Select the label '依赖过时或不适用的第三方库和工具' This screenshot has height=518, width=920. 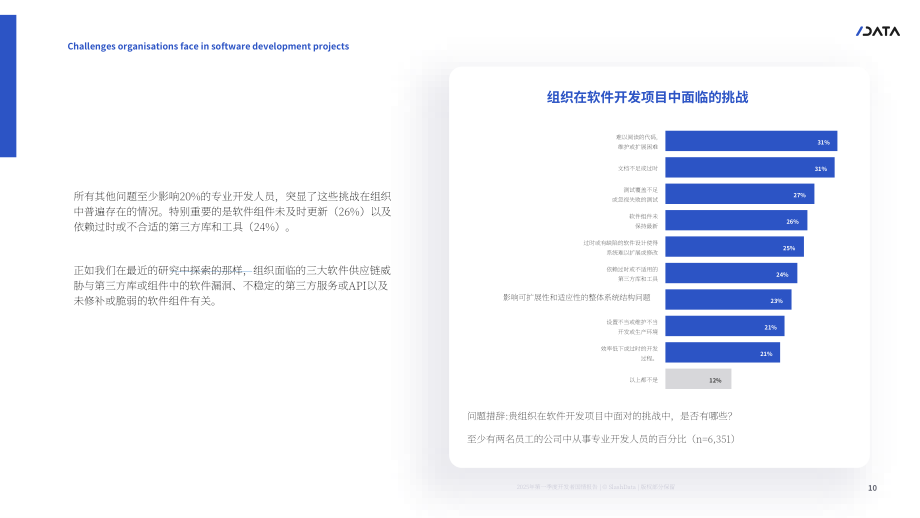(x=632, y=274)
